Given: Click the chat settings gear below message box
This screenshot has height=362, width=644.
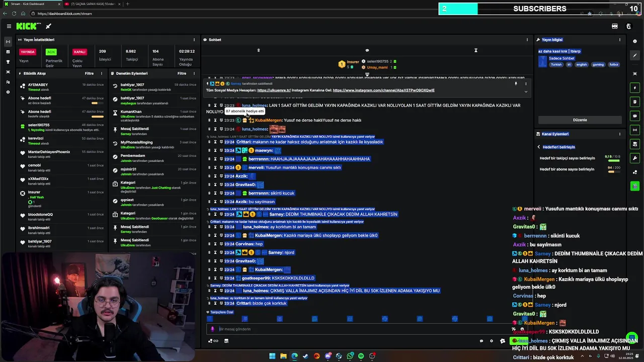Looking at the screenshot, I should pyautogui.click(x=492, y=341).
